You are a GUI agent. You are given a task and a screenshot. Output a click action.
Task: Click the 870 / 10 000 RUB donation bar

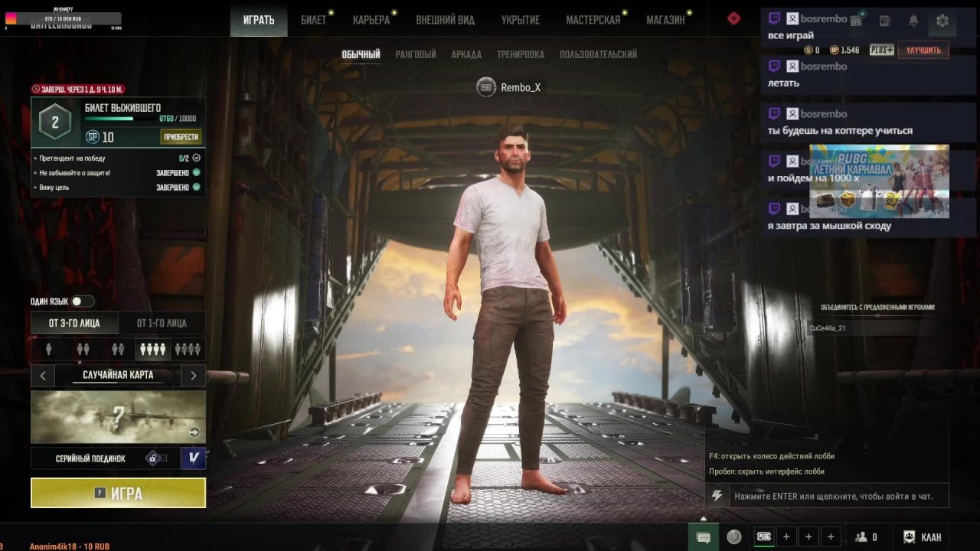pos(64,18)
